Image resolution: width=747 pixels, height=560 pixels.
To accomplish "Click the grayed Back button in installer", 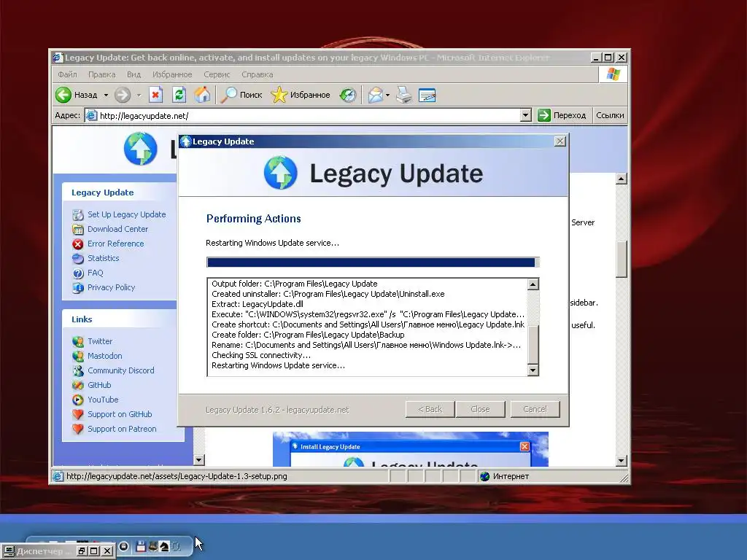I will [430, 409].
